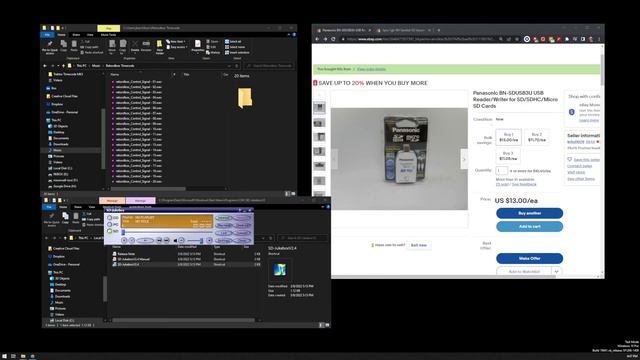The height and width of the screenshot is (360, 640).
Task: Show next product image with right arrow
Action: [464, 159]
